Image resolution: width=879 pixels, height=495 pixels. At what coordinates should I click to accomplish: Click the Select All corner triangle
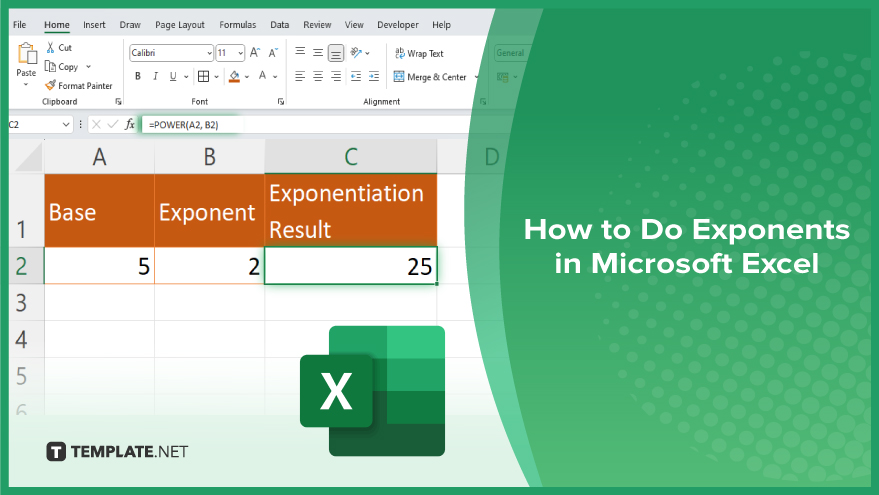[x=29, y=158]
